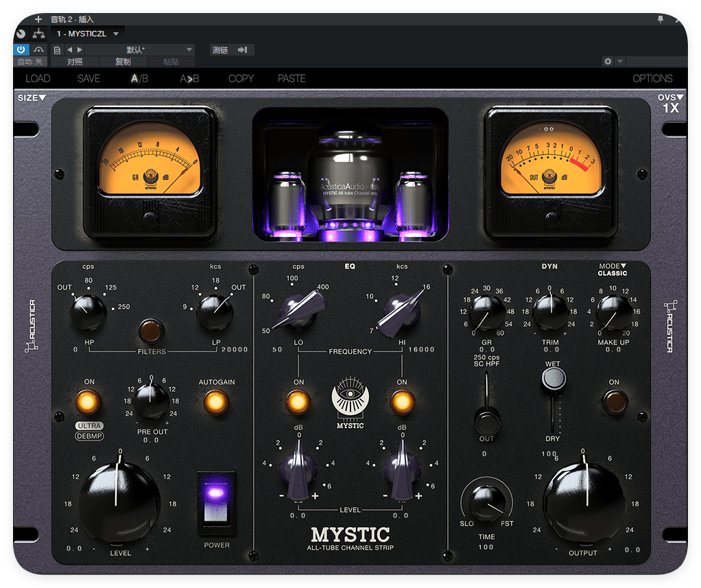This screenshot has width=701, height=588.
Task: Click the LO frequency chicken-head knob
Action: [x=298, y=310]
